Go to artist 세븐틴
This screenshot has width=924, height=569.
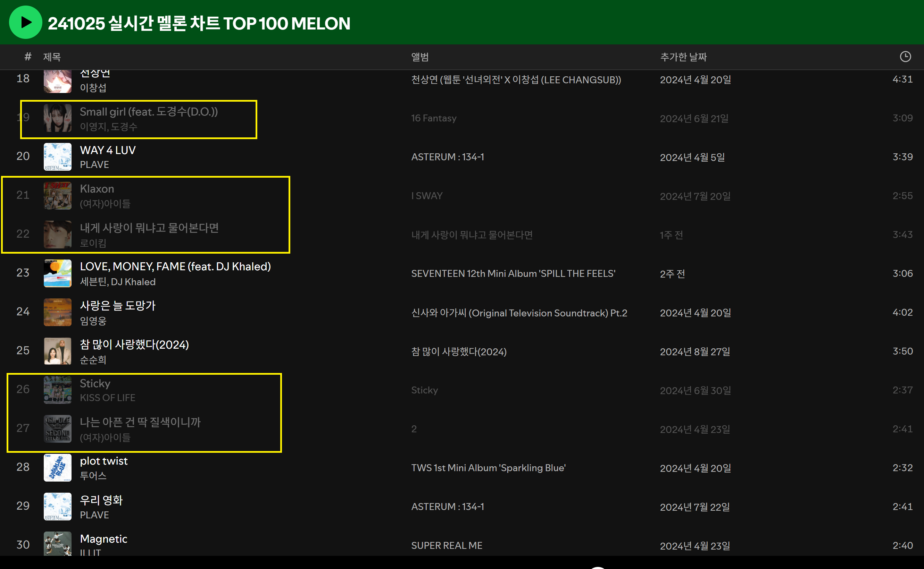93,282
